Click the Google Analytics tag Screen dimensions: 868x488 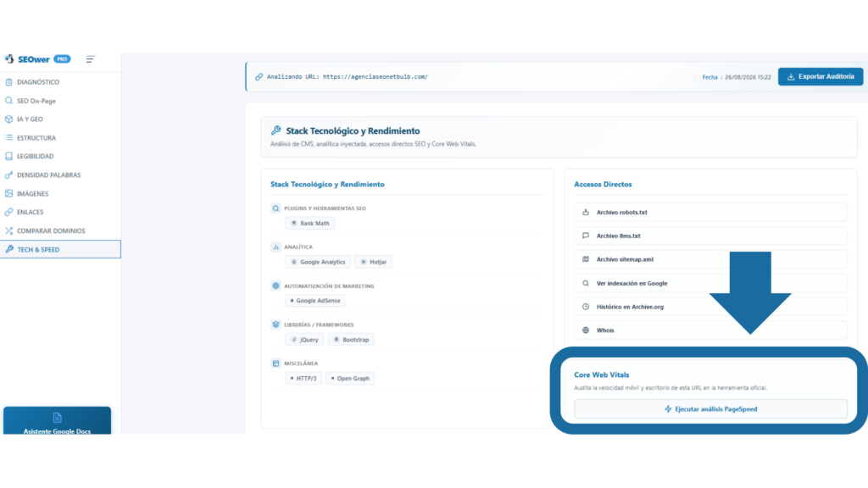coord(318,262)
